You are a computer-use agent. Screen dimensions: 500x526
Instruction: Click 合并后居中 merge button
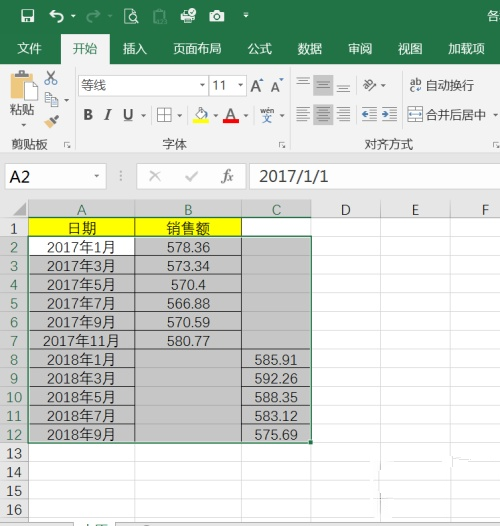tap(447, 115)
